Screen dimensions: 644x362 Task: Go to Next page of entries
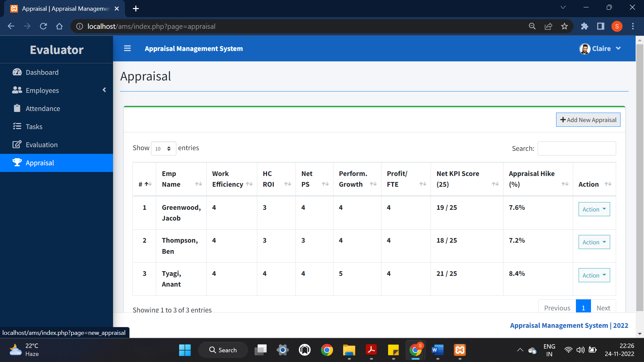coord(603,307)
